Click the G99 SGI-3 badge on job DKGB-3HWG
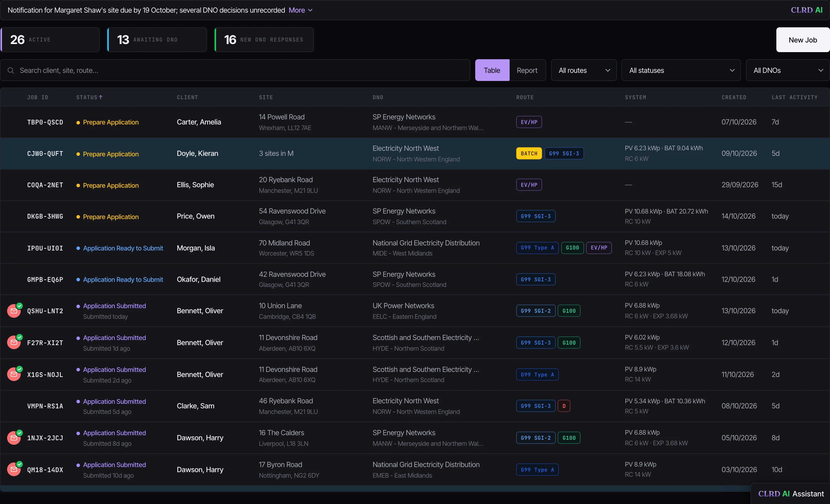This screenshot has width=830, height=504. click(x=536, y=216)
